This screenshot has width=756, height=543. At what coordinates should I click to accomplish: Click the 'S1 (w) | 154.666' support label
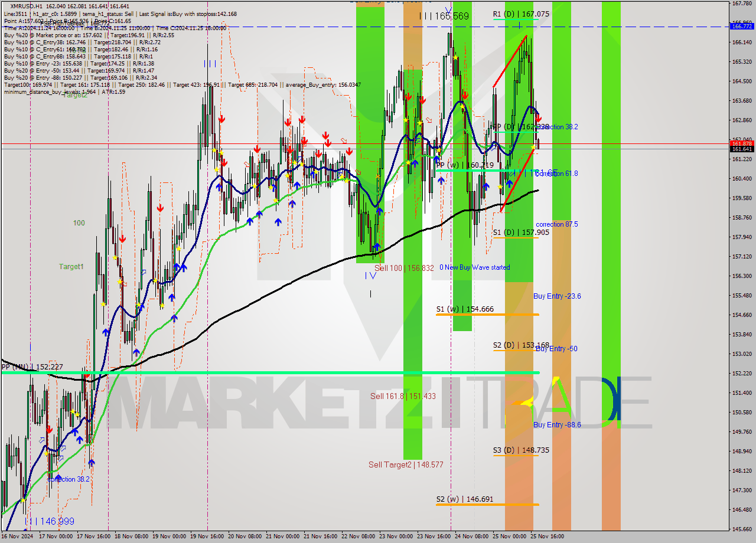[465, 309]
